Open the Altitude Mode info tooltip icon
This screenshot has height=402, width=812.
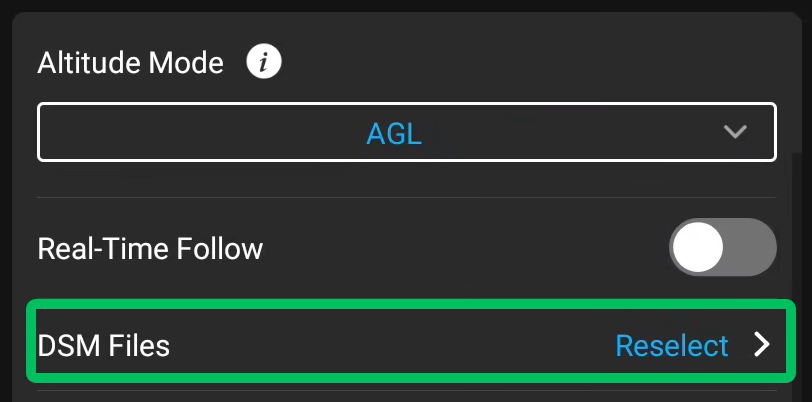click(264, 62)
